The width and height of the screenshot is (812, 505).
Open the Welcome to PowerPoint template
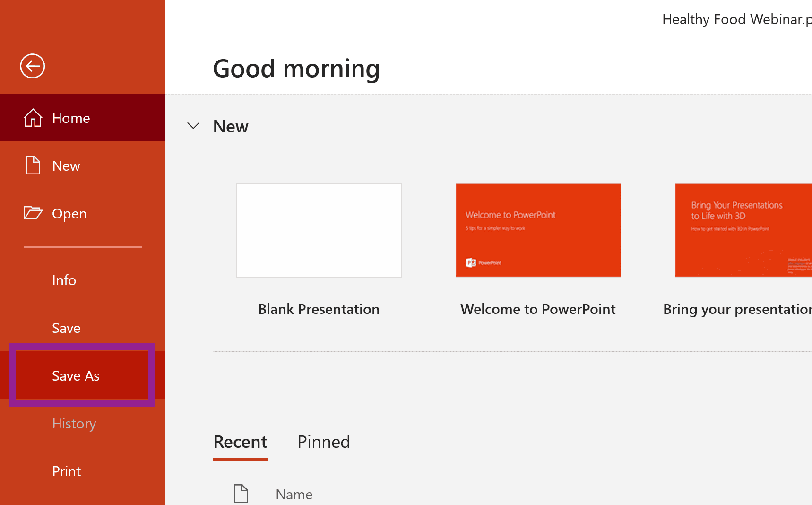tap(538, 230)
